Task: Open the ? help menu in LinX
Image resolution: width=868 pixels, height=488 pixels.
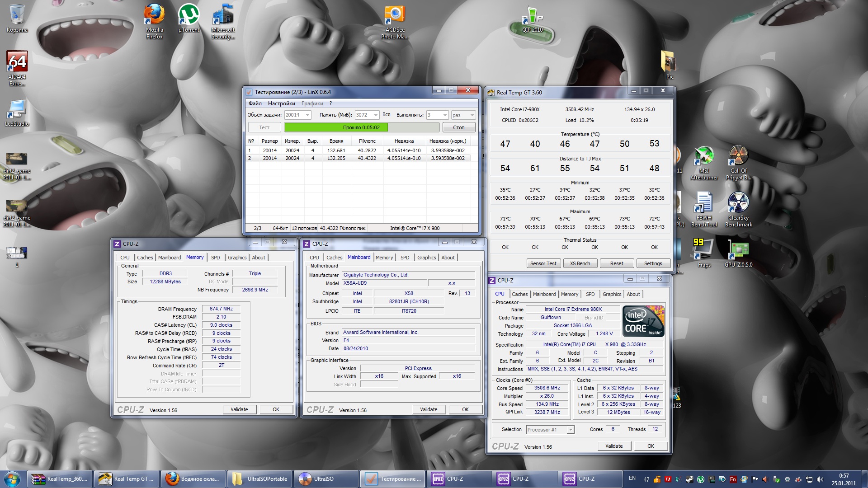Action: click(330, 103)
